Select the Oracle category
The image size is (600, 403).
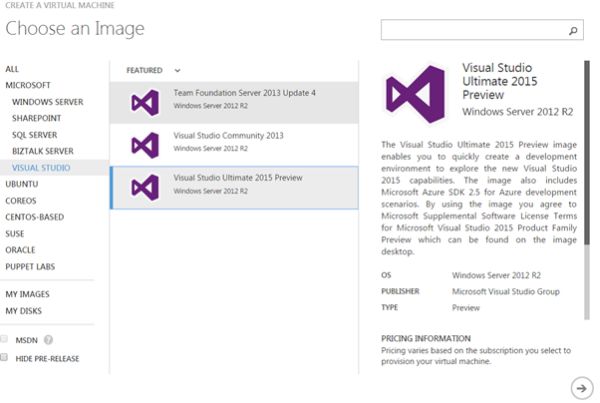click(22, 250)
